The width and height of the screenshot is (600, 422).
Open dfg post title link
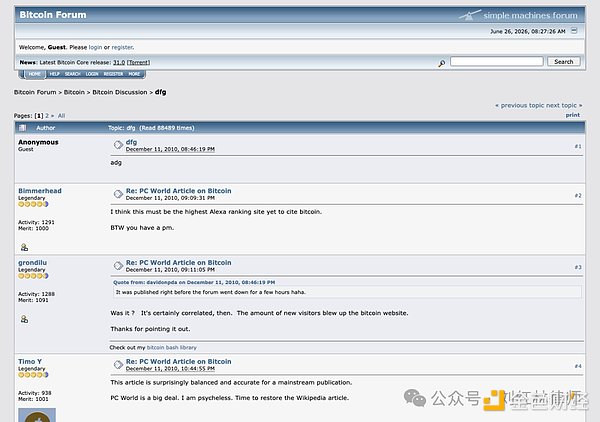click(131, 142)
